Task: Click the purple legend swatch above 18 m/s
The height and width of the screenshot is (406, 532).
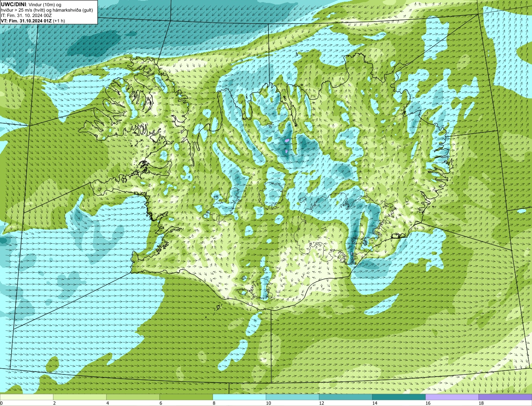Action: pos(505,397)
